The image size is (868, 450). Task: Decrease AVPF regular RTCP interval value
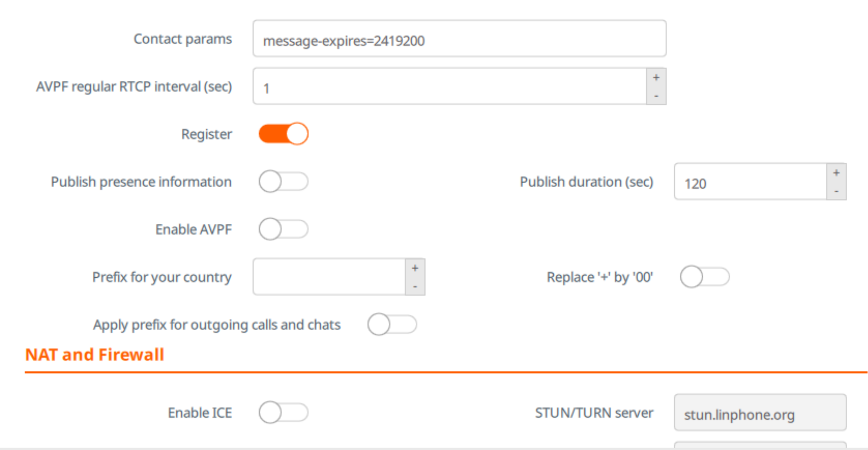pos(656,96)
